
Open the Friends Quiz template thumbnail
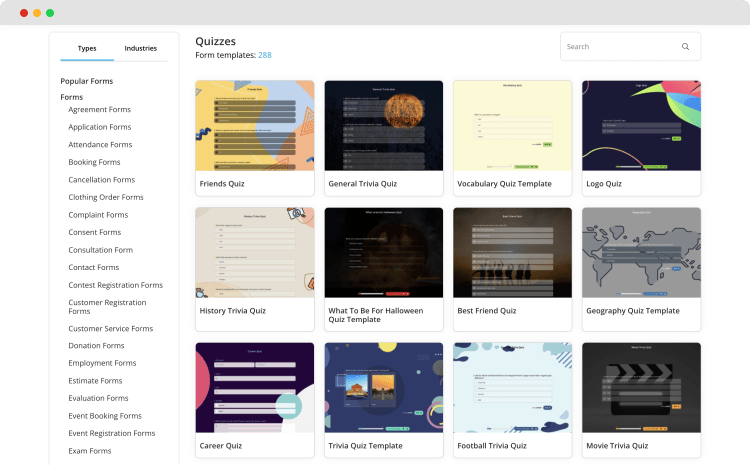pyautogui.click(x=255, y=126)
